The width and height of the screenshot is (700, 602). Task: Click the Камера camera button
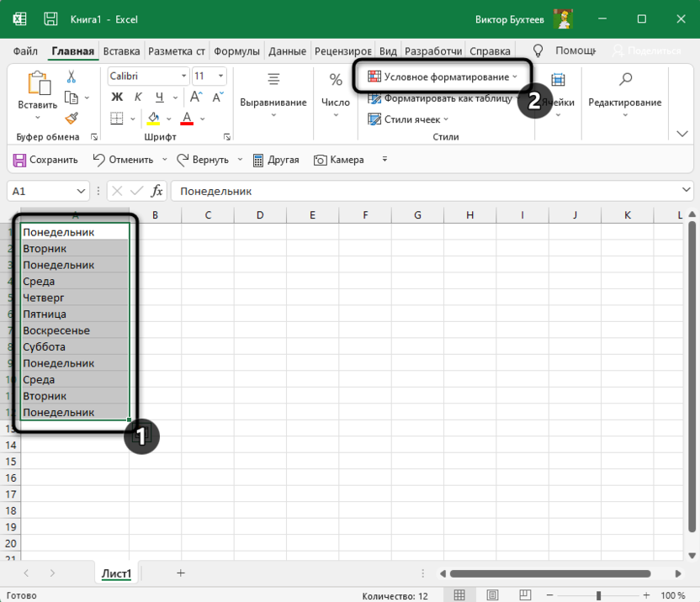click(339, 160)
